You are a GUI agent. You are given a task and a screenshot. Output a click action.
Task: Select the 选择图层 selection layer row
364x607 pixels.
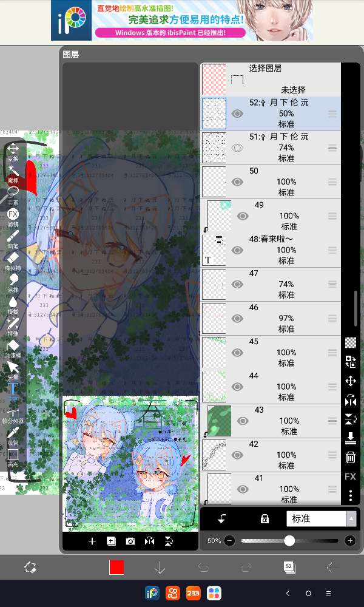[270, 79]
